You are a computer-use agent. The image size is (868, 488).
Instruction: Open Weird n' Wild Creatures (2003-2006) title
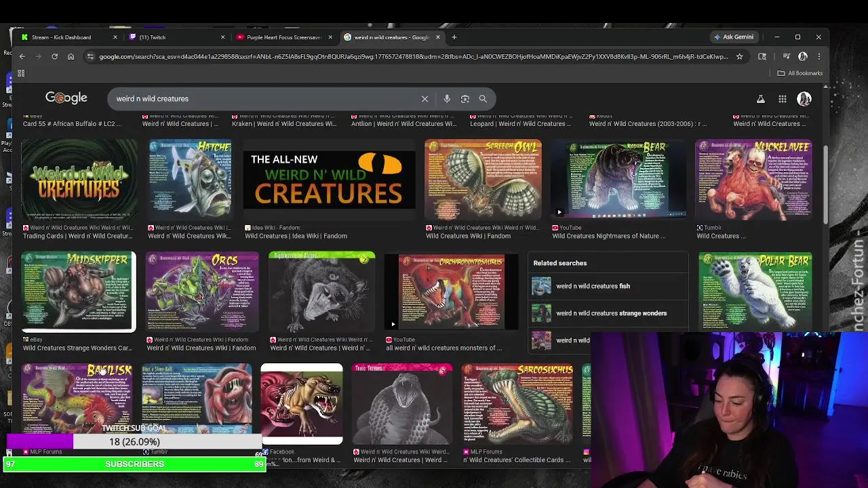(648, 123)
